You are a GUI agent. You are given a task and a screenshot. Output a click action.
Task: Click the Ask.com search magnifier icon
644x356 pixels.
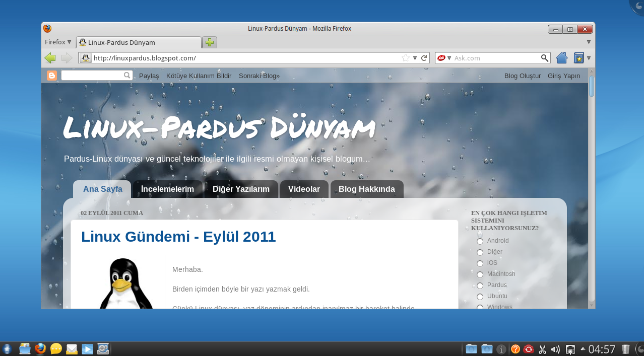pos(544,58)
